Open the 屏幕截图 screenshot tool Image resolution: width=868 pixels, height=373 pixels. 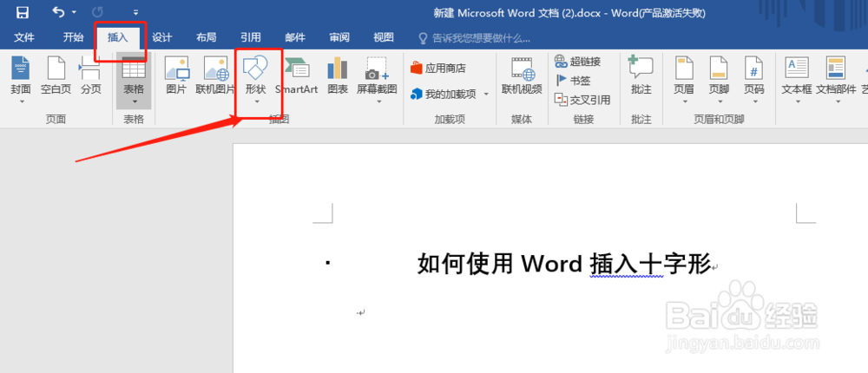pyautogui.click(x=377, y=81)
